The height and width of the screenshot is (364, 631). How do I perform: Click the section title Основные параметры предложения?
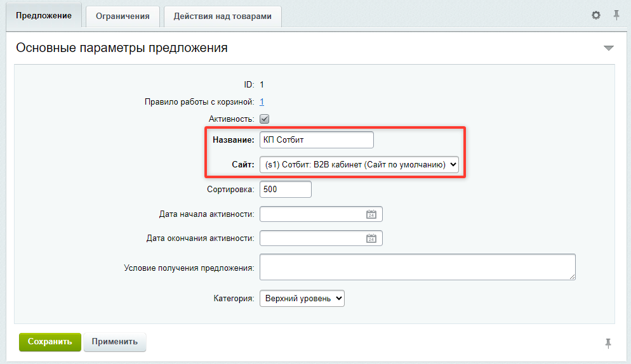(121, 48)
